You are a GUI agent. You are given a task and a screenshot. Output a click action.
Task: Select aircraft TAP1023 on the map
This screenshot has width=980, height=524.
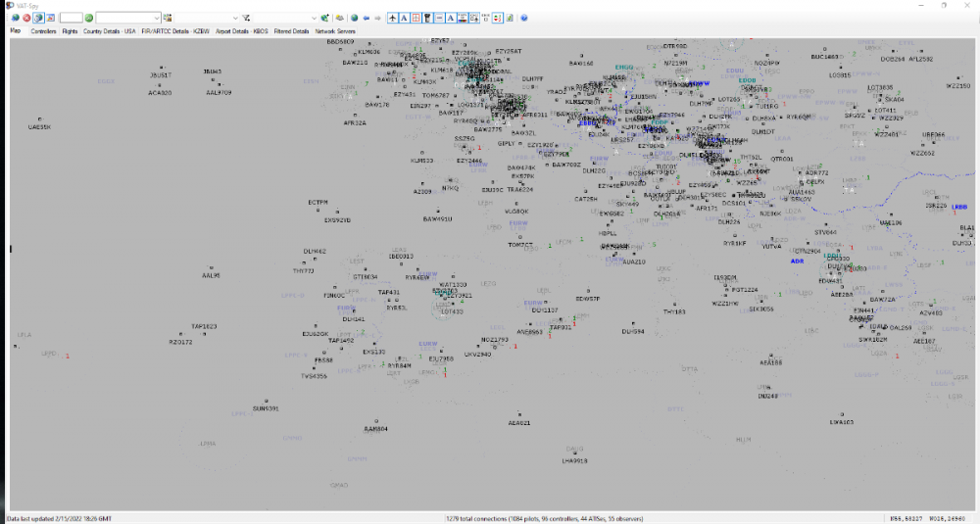(x=204, y=326)
